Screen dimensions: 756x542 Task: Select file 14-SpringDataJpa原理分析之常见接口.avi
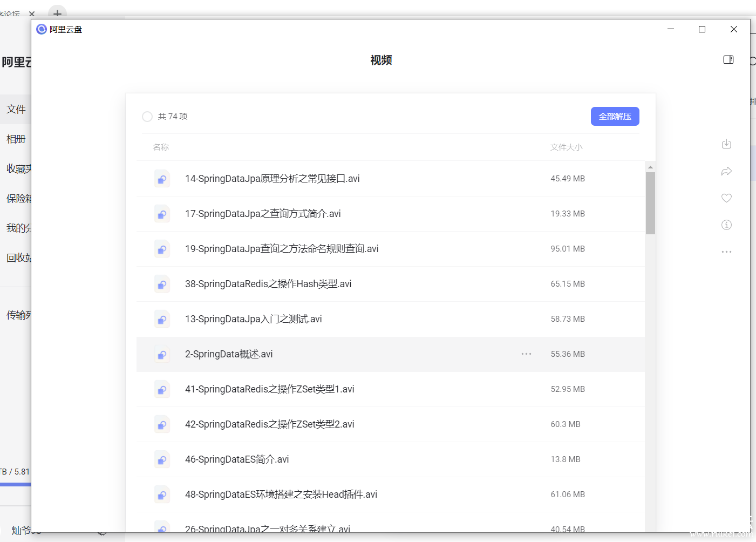coord(272,179)
